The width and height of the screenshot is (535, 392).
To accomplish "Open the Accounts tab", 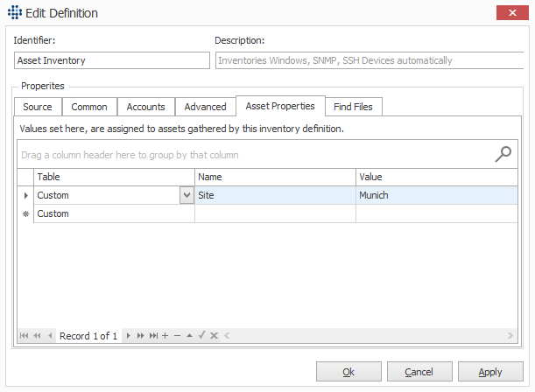I will click(145, 107).
